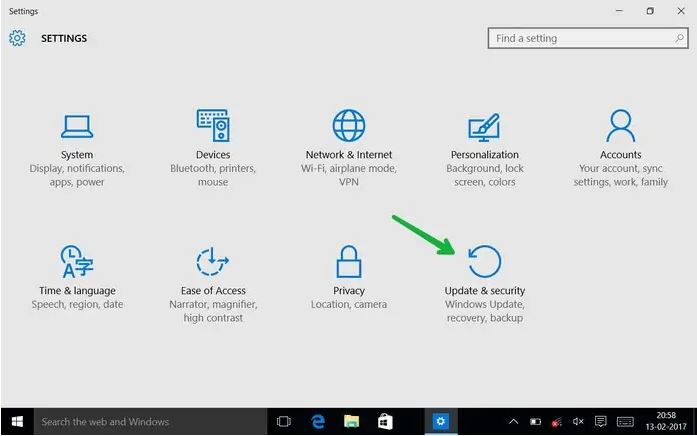The image size is (697, 436).
Task: Click the Personalization label
Action: [485, 155]
